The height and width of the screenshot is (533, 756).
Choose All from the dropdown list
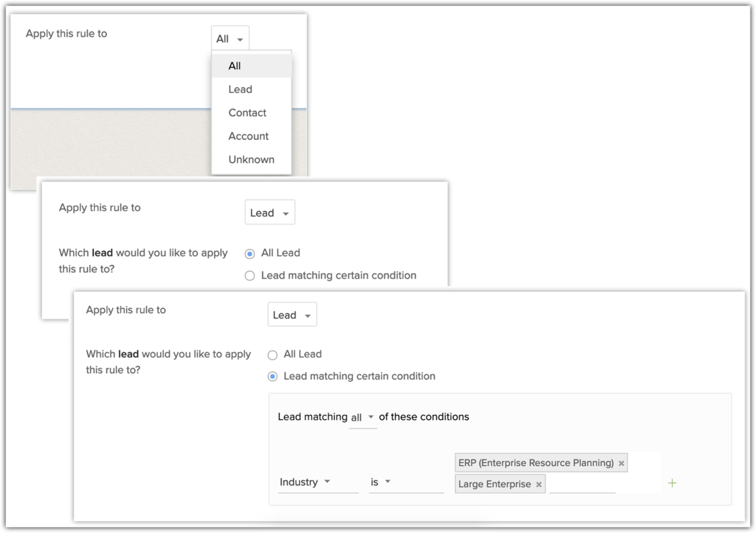click(235, 66)
